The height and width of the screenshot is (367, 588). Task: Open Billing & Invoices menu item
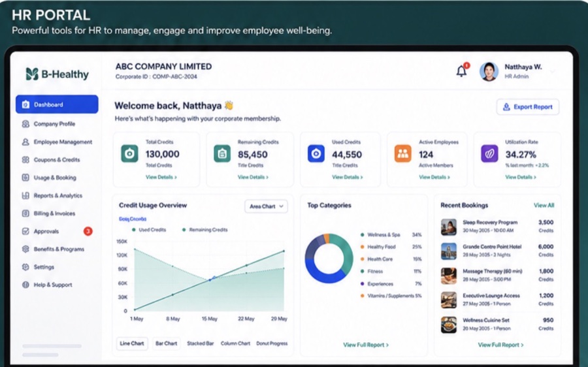(54, 214)
